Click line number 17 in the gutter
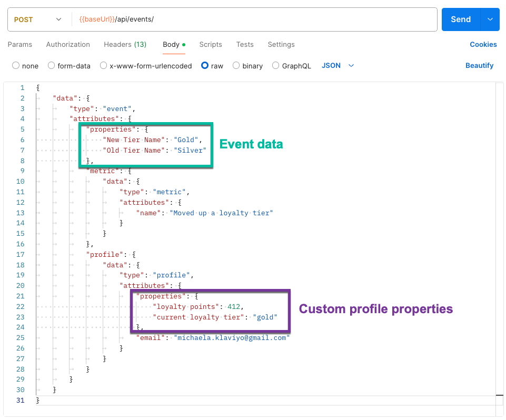506x420 pixels. 21,255
